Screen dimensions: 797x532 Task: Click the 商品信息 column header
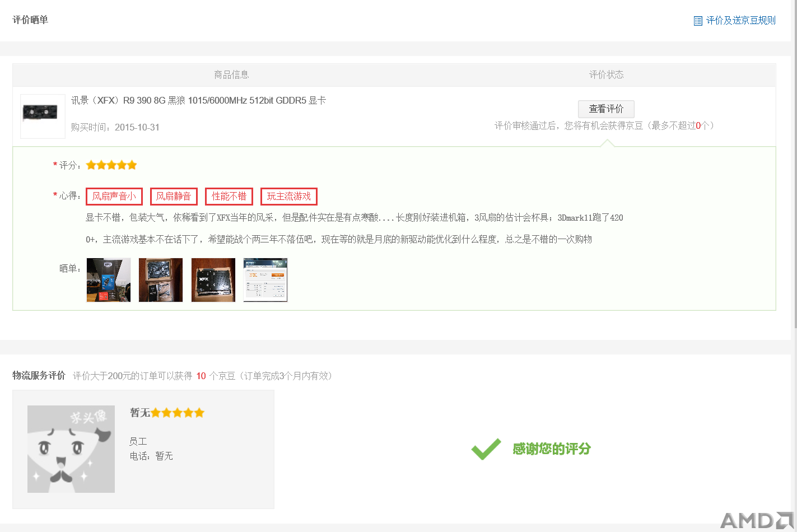click(231, 74)
